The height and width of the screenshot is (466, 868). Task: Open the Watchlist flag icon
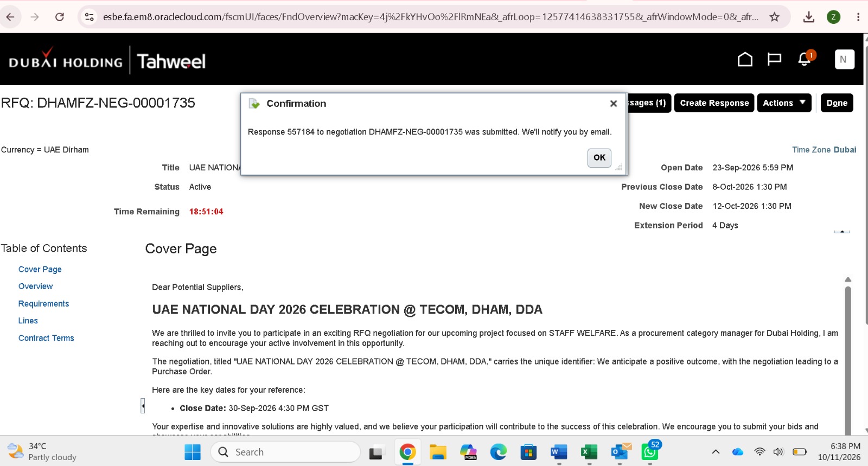click(x=774, y=59)
